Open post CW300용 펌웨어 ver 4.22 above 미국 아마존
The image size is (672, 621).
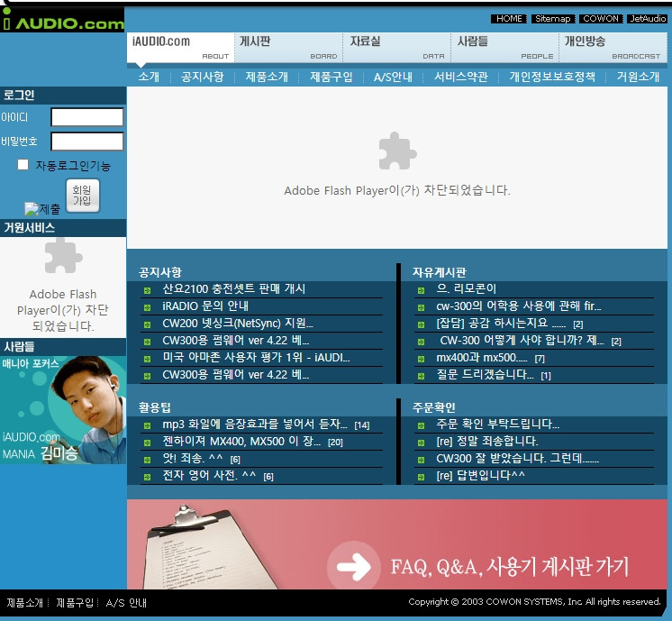pyautogui.click(x=236, y=341)
